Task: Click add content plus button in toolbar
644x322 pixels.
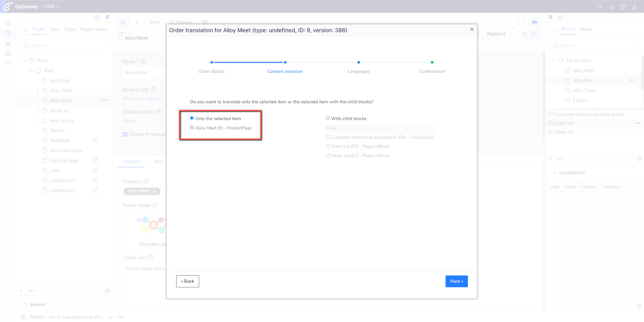Action: coord(137,22)
